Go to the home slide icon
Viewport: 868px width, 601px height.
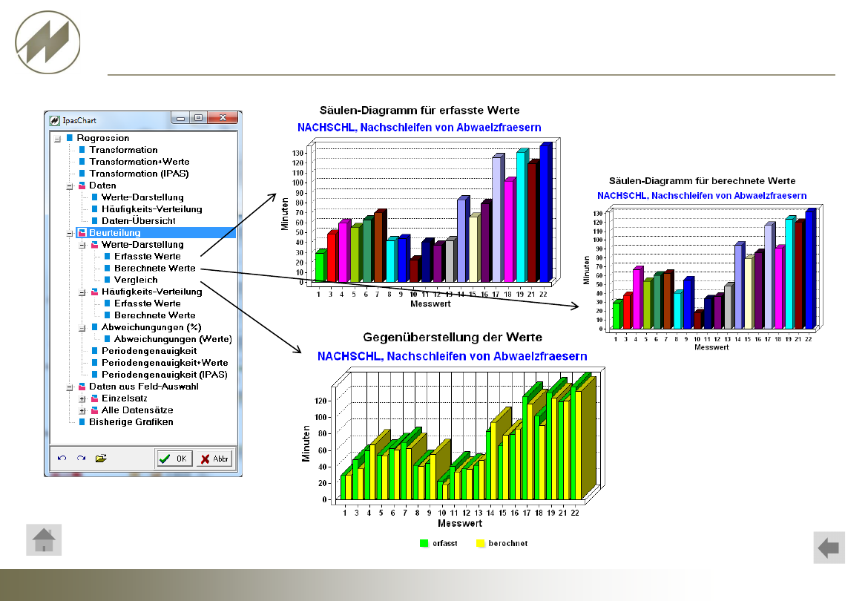point(44,539)
